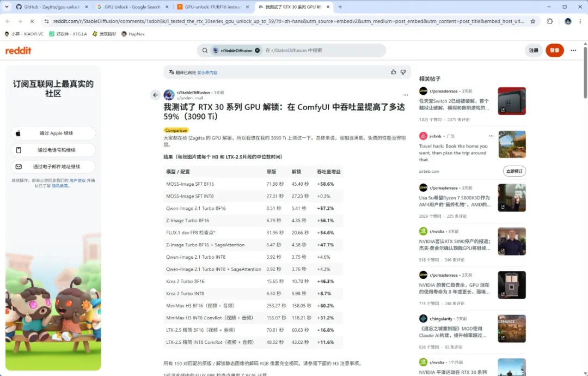The width and height of the screenshot is (588, 376).
Task: Switch to the GPU Unlock Google Search tab
Action: (x=132, y=7)
